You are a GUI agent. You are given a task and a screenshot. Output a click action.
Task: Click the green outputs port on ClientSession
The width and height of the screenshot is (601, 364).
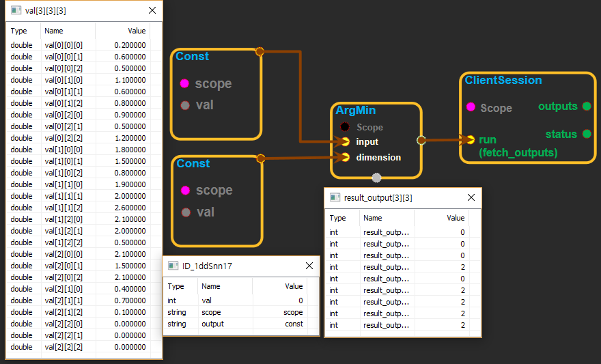click(586, 107)
